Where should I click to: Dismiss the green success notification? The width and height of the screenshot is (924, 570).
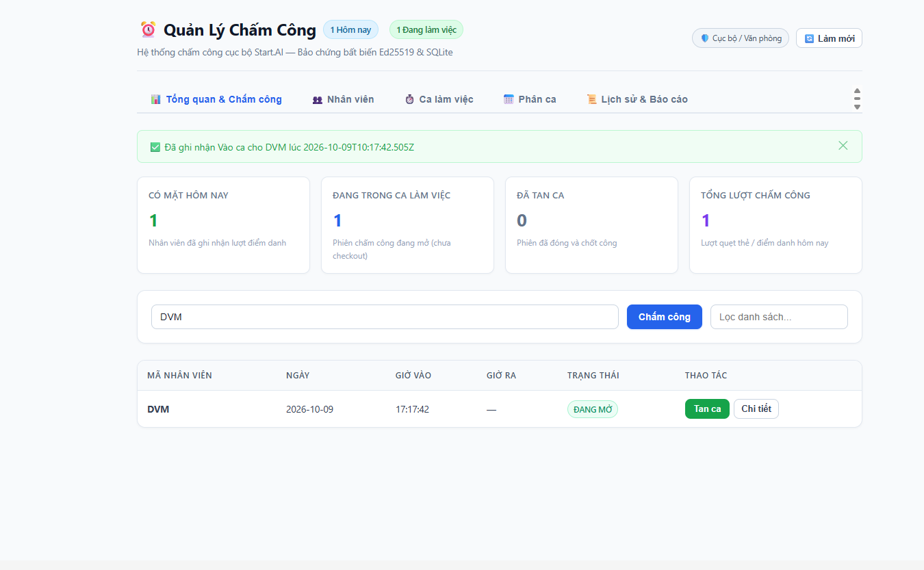pos(843,146)
